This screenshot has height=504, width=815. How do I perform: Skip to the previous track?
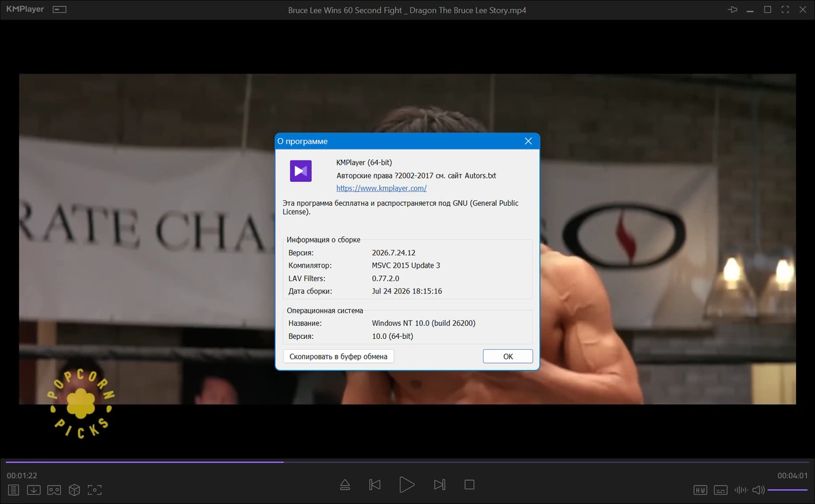pos(374,484)
